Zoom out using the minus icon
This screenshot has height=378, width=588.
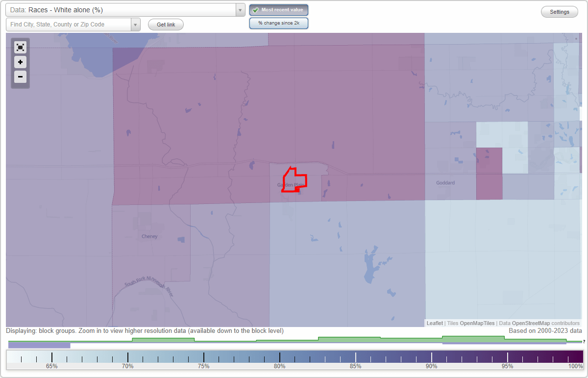pyautogui.click(x=20, y=76)
